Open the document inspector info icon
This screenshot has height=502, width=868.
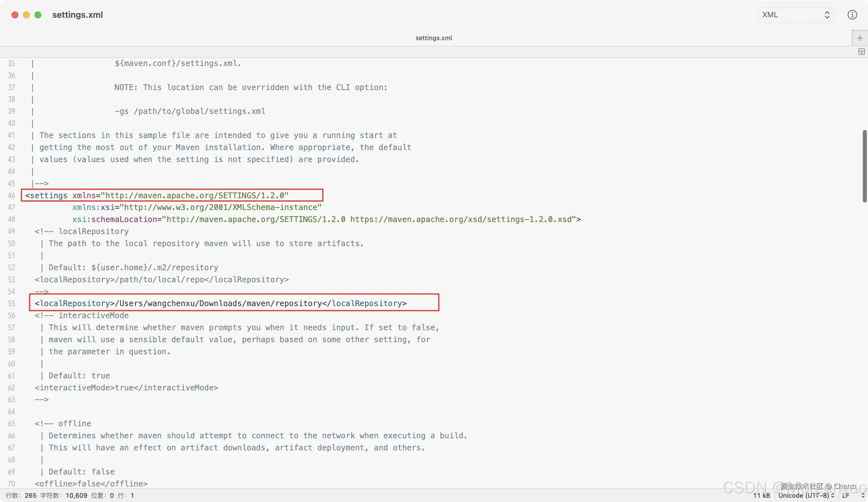852,15
